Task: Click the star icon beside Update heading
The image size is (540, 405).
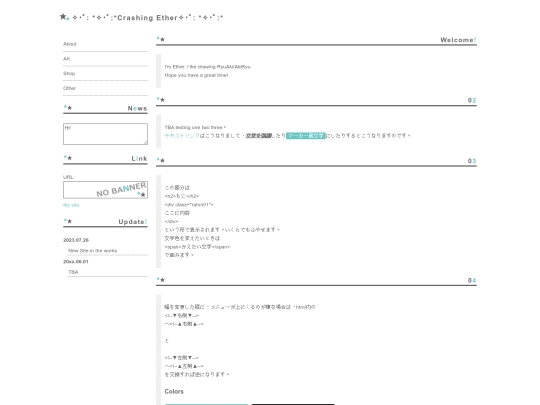Action: pyautogui.click(x=68, y=221)
